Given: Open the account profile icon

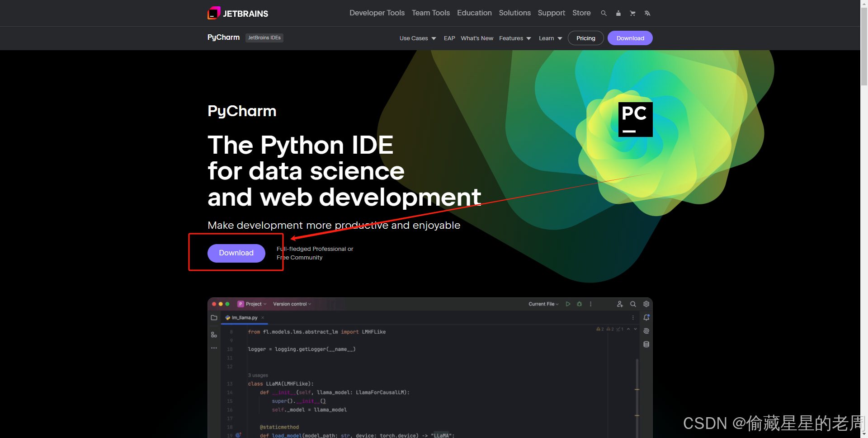Looking at the screenshot, I should 618,13.
